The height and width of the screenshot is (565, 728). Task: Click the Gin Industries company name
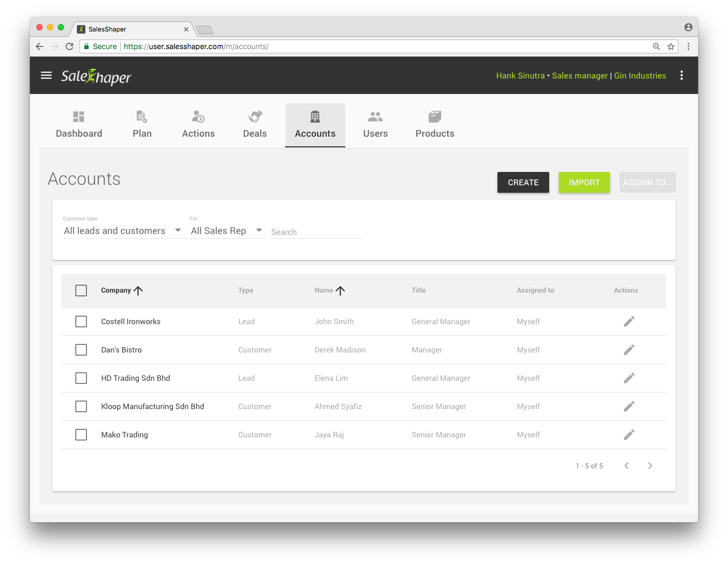pos(640,76)
